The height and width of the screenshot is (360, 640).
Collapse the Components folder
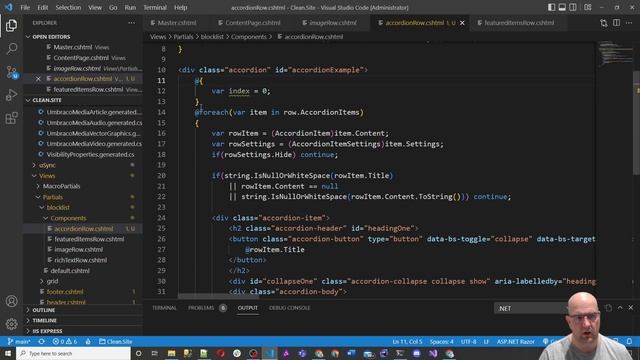coord(68,218)
